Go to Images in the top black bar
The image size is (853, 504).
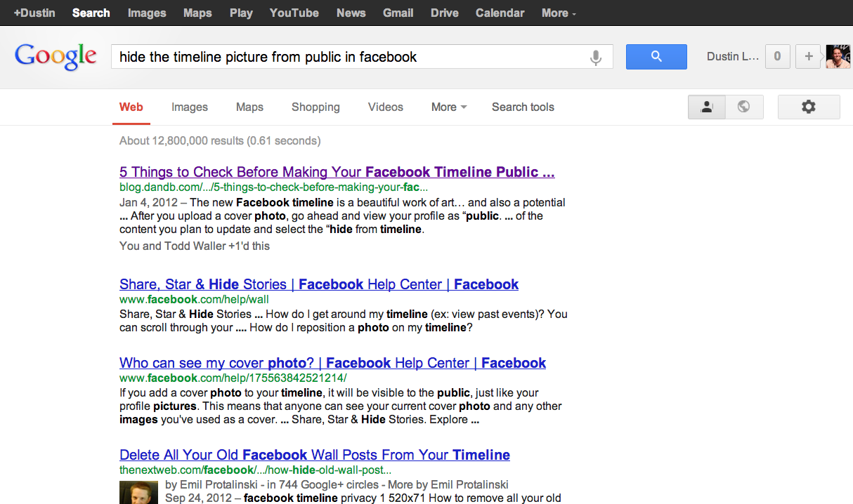(x=147, y=13)
